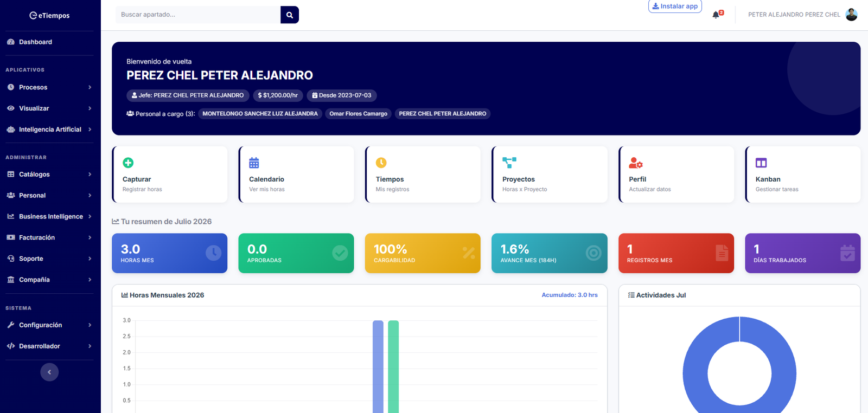The image size is (868, 413).
Task: Click the target icon on Avance Mes card
Action: 593,253
